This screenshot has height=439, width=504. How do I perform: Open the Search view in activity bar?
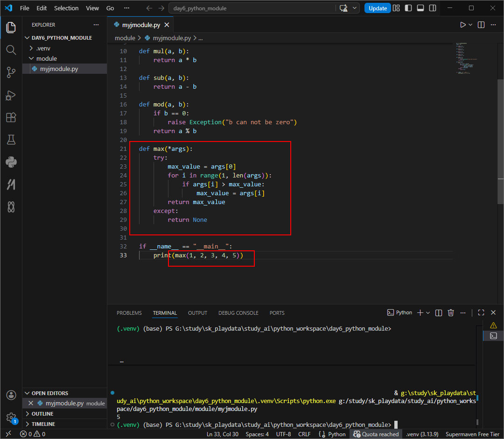(11, 50)
